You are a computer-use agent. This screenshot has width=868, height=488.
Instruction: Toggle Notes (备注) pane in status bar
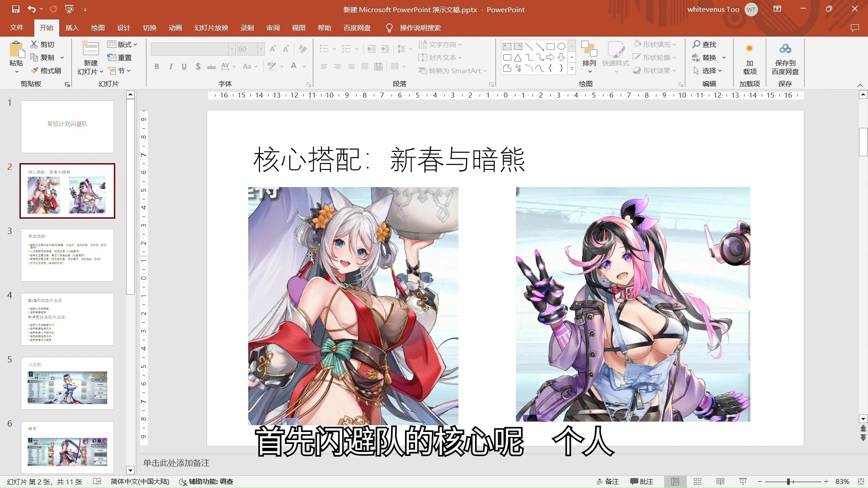click(x=608, y=482)
